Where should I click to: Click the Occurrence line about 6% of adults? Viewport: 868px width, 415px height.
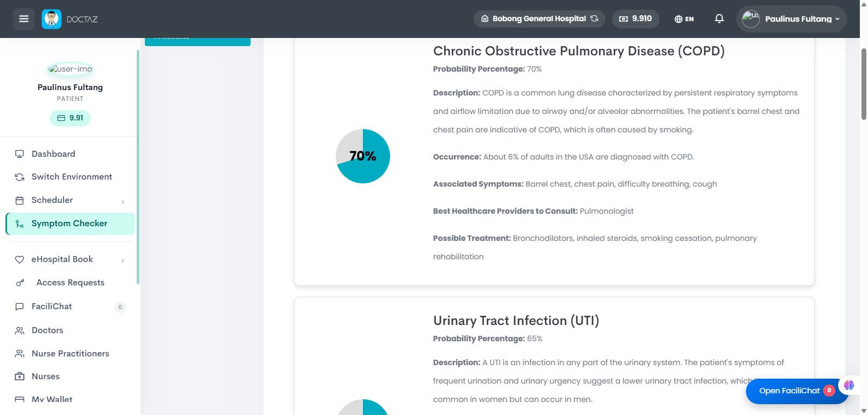pyautogui.click(x=564, y=157)
